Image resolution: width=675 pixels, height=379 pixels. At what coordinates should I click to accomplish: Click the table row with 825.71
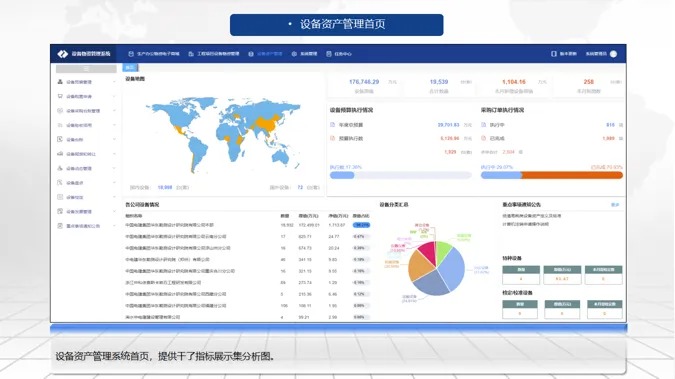click(248, 236)
